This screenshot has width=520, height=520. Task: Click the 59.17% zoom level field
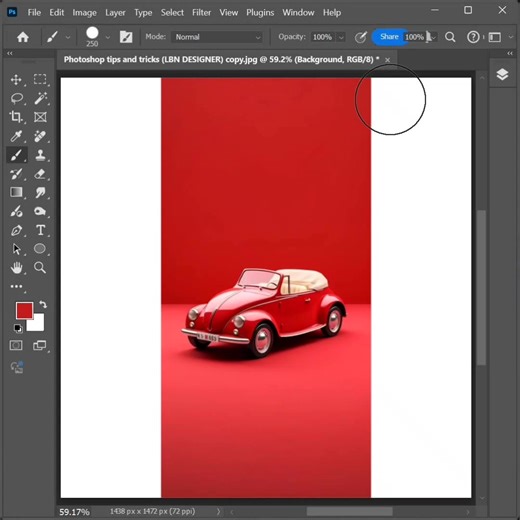[74, 512]
